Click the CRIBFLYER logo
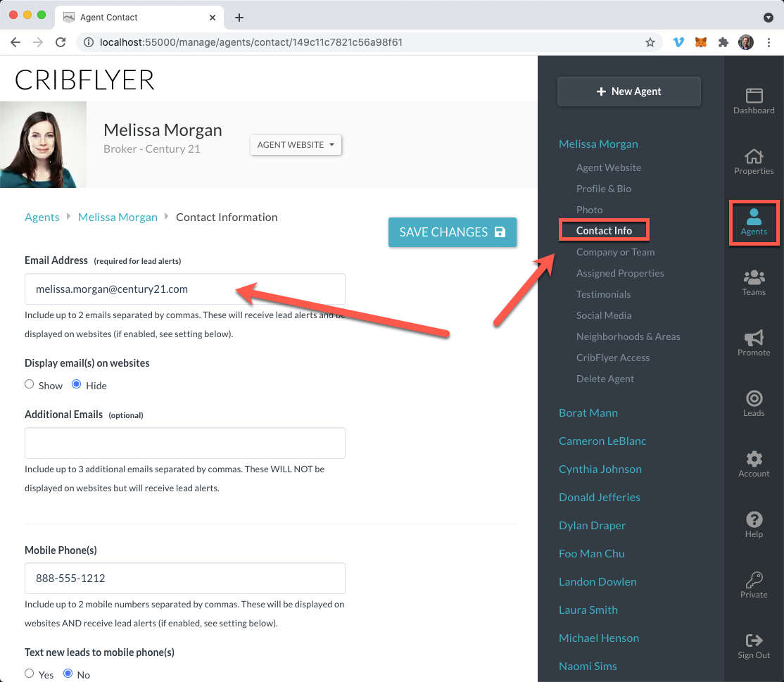 pos(84,80)
